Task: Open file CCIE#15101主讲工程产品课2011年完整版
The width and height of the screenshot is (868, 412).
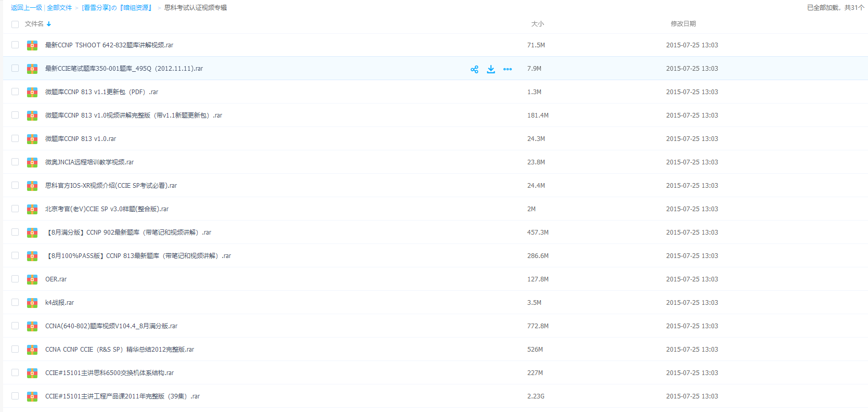Action: tap(122, 396)
